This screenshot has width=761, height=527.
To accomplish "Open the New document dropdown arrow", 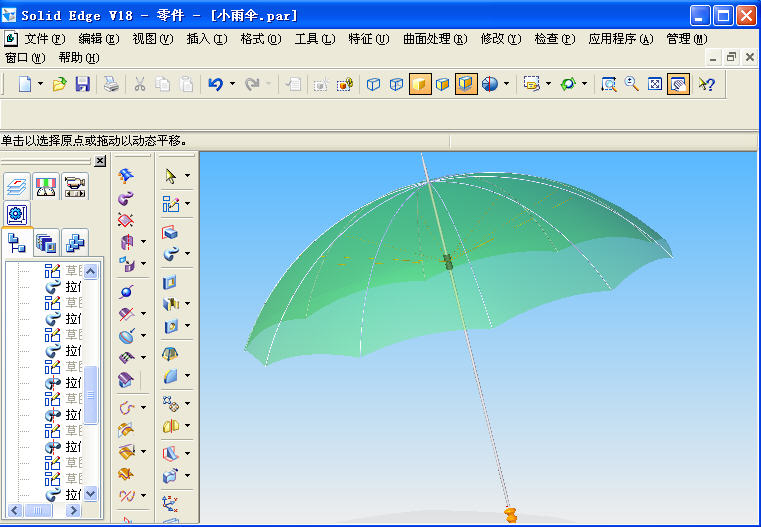I will 40,83.
